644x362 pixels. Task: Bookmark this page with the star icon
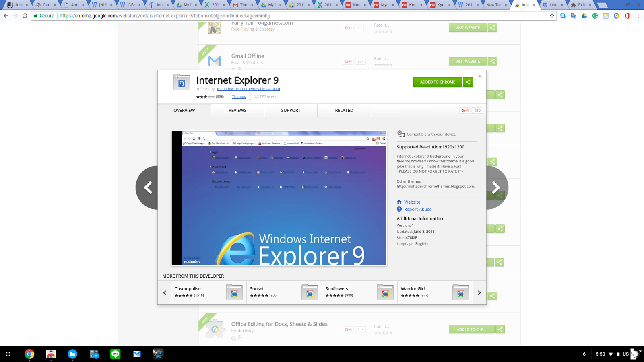coord(552,16)
